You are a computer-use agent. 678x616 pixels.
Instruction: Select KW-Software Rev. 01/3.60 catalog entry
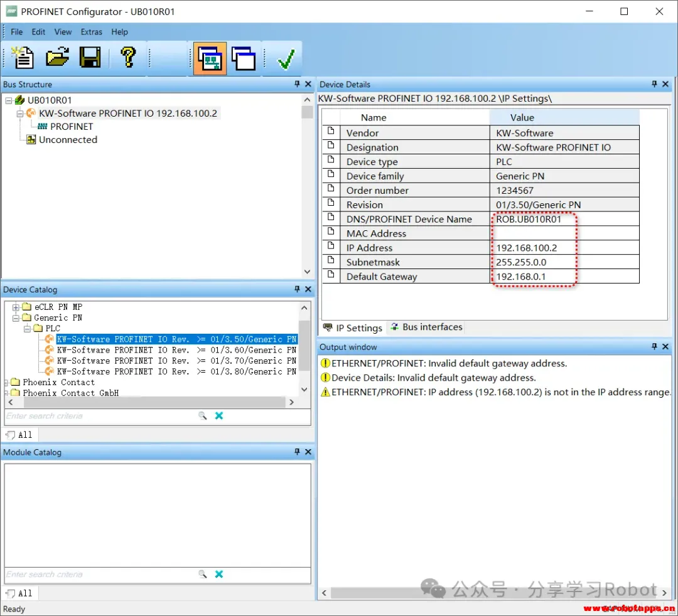pos(177,350)
